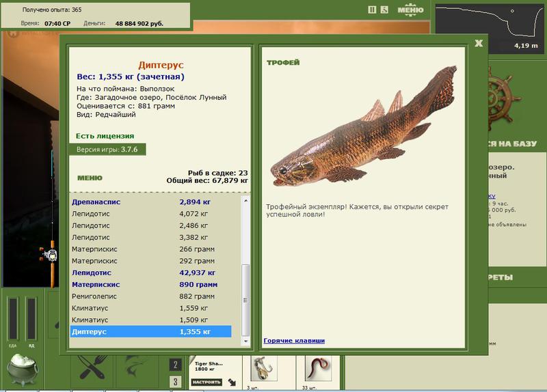Viewport: 547px width, 392px height.
Task: Click the S icon in top bar
Action: pyautogui.click(x=384, y=10)
